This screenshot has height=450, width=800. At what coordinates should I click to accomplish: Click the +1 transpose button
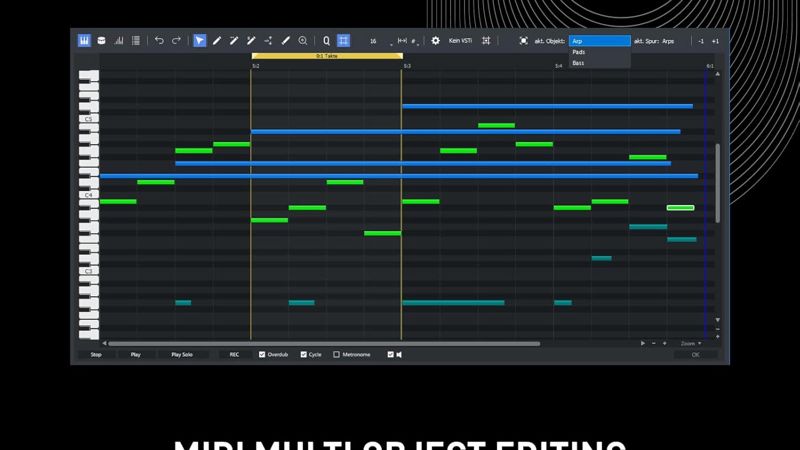(715, 41)
